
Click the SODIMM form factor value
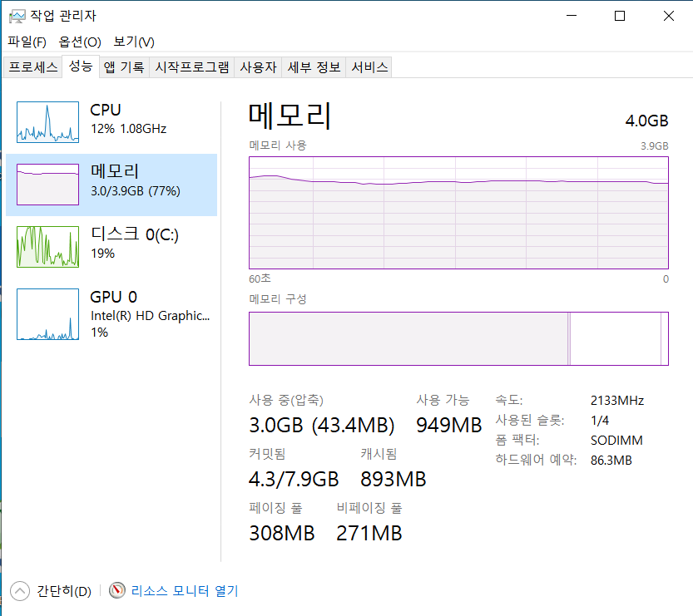coord(616,441)
